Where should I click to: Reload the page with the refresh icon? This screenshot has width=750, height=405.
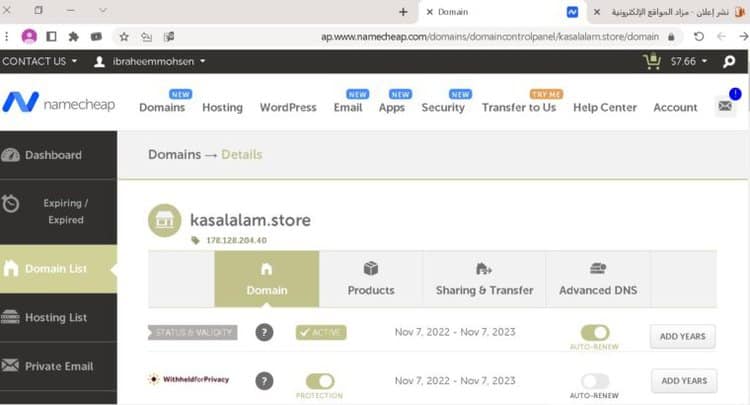[x=699, y=36]
